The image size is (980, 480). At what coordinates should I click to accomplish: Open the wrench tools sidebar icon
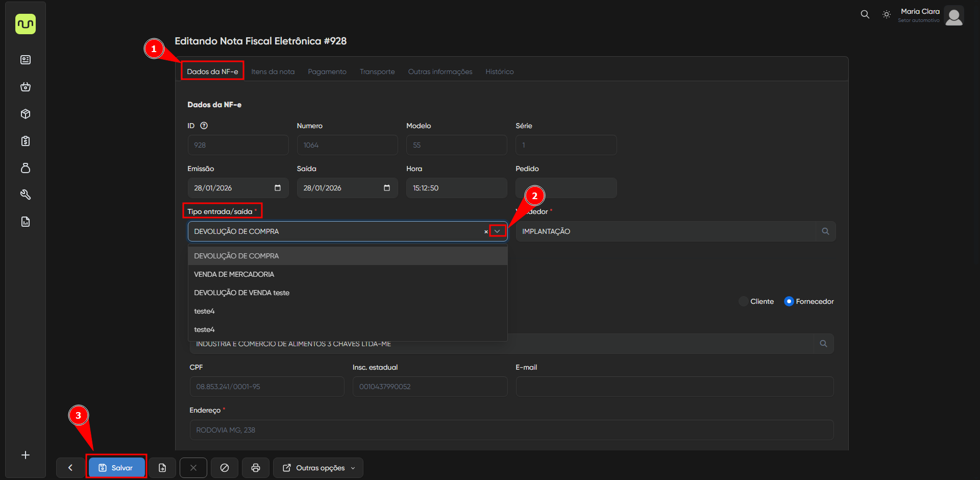tap(26, 195)
